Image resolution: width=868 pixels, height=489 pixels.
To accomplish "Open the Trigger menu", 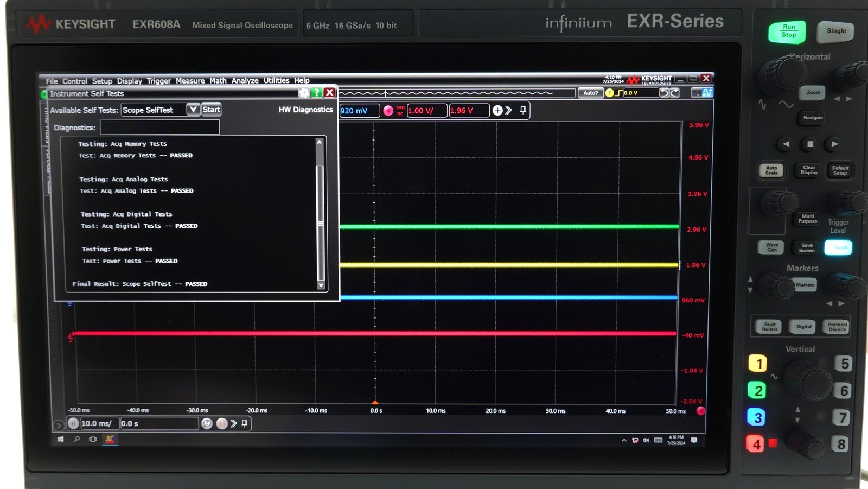I will pyautogui.click(x=159, y=81).
